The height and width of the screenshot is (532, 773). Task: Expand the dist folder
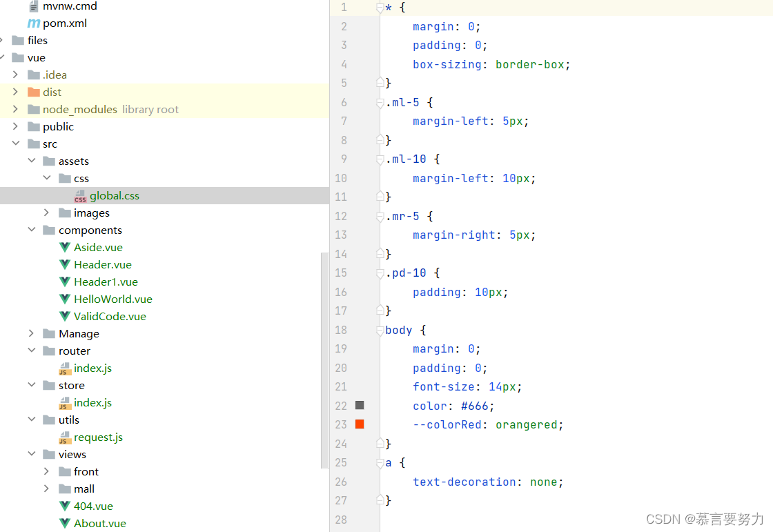(x=15, y=92)
